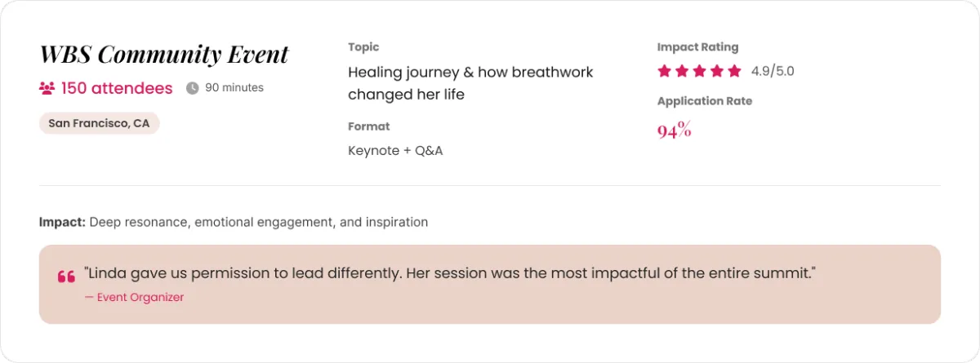Click the Event Organizer attribution
This screenshot has height=363, width=980.
(135, 298)
